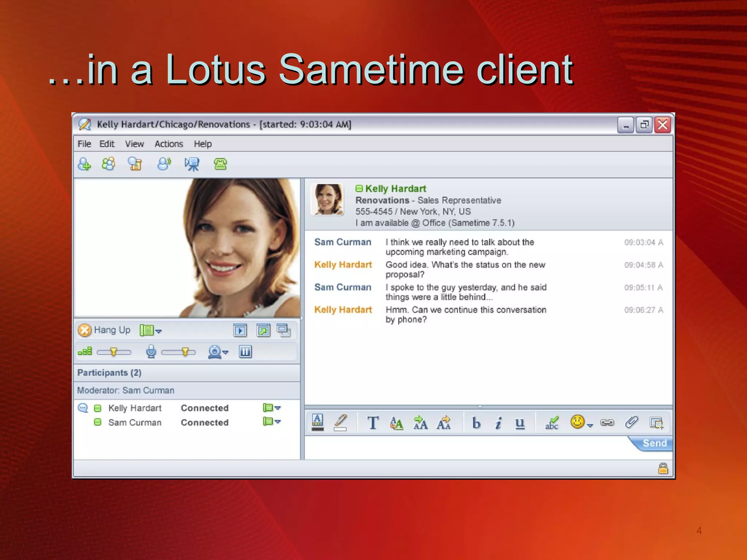747x560 pixels.
Task: Click the screen capture icon
Action: click(657, 423)
